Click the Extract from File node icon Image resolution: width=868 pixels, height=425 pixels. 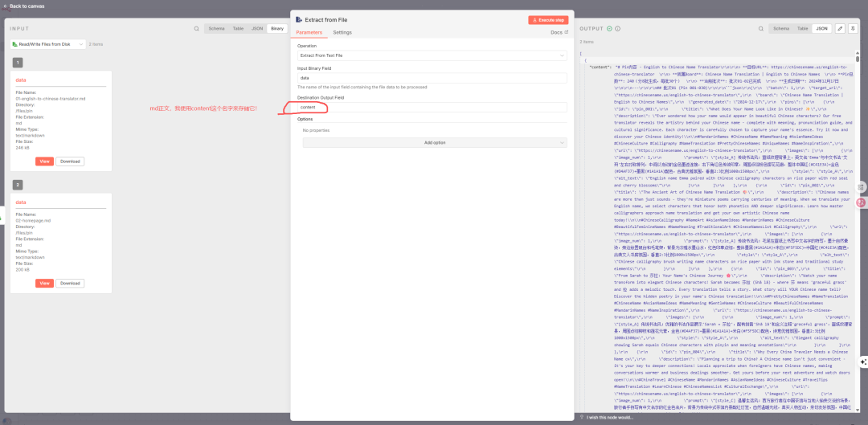[299, 18]
